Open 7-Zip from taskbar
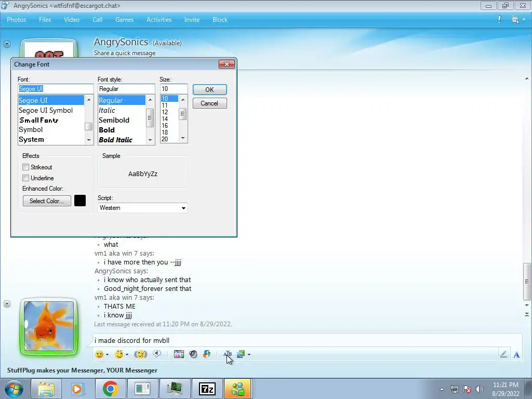This screenshot has height=399, width=532. pos(207,389)
